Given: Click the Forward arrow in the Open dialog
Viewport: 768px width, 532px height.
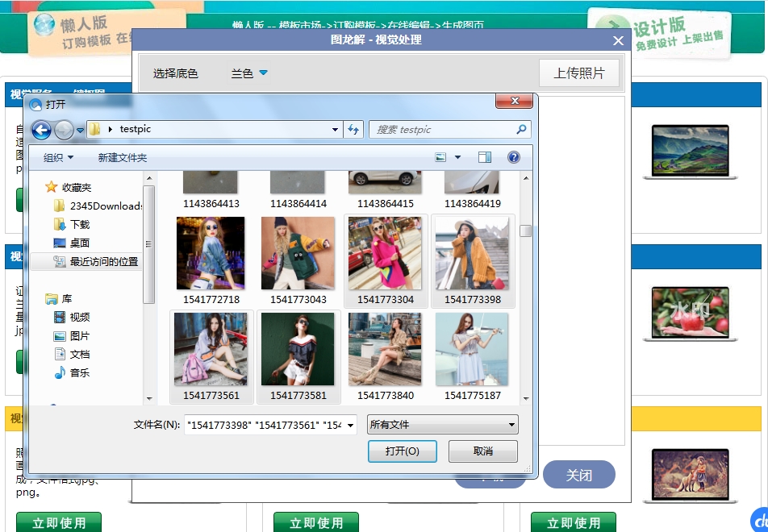Looking at the screenshot, I should pos(64,131).
